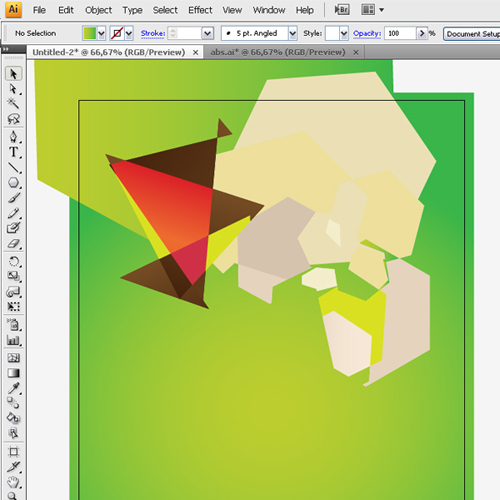Select the Rotate tool
This screenshot has width=500, height=500.
(13, 261)
